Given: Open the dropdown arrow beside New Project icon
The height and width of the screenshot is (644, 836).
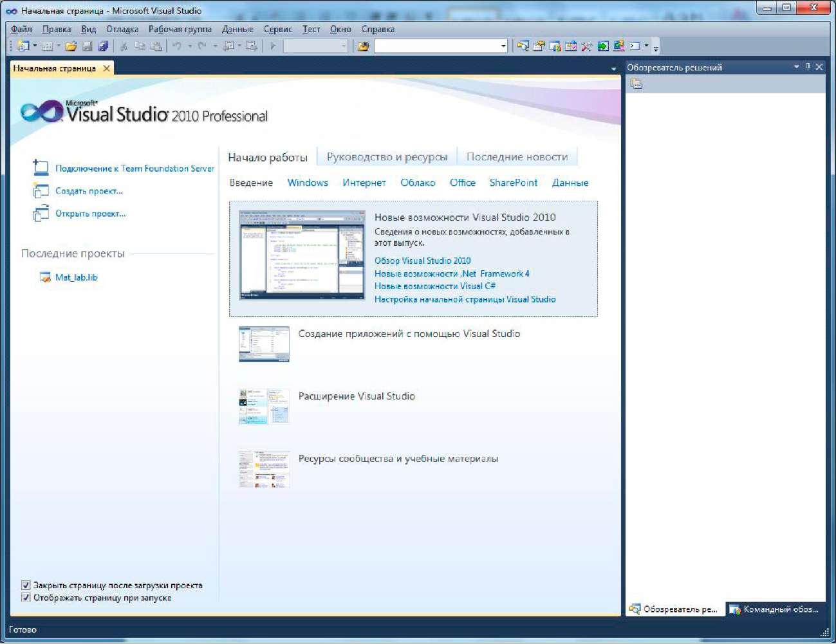Looking at the screenshot, I should pos(35,46).
